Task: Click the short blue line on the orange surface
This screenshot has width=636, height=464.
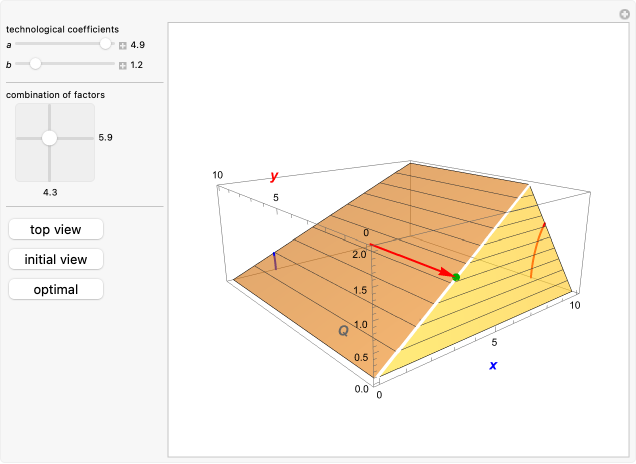Action: [x=275, y=262]
